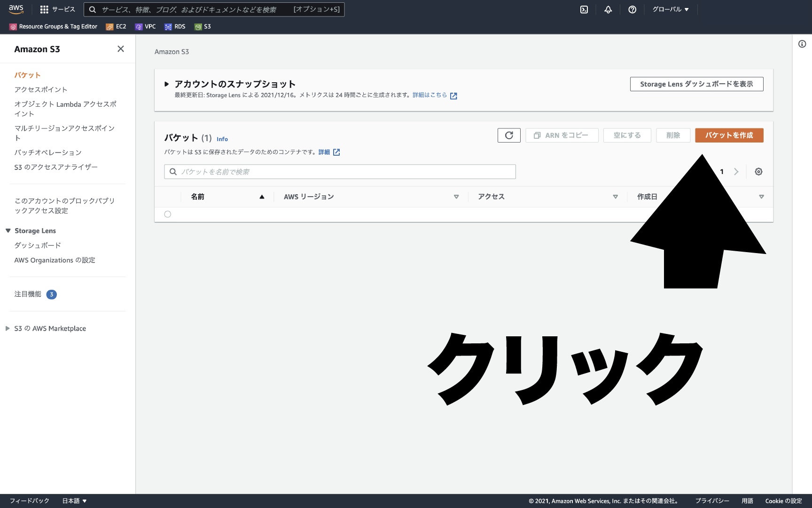Click ARN をコピー button
The width and height of the screenshot is (812, 508).
coord(562,135)
